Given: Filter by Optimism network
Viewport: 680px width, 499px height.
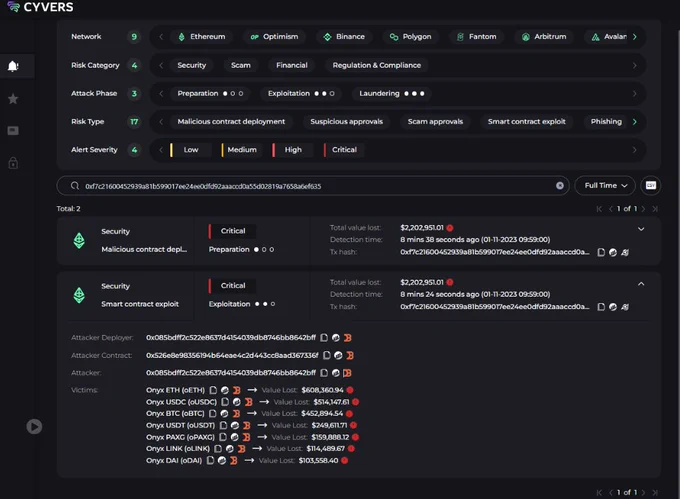Looking at the screenshot, I should 274,37.
